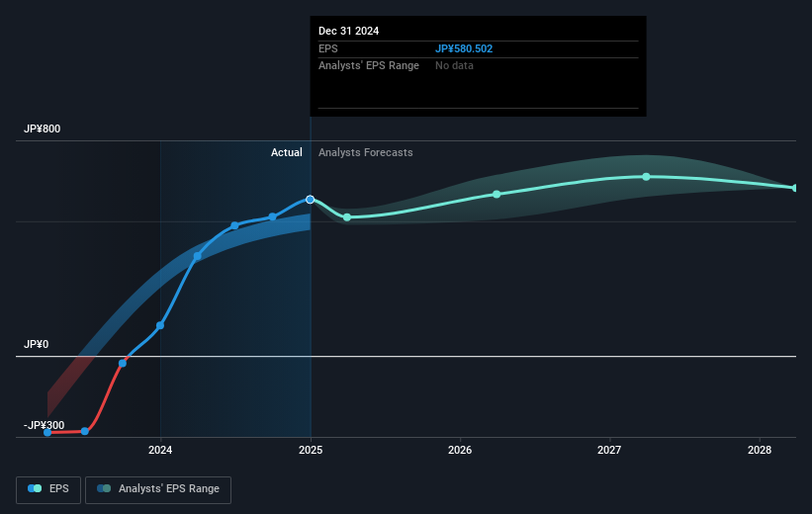Screen dimensions: 812x514
Task: Click the 2028 x-axis label
Action: click(x=760, y=450)
